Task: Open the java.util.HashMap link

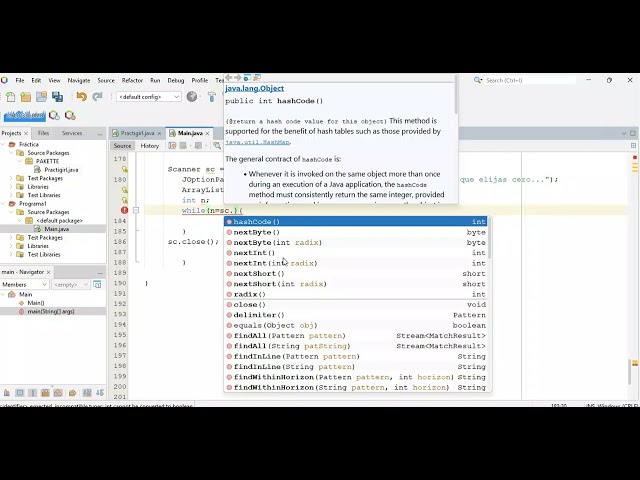Action: [257, 142]
